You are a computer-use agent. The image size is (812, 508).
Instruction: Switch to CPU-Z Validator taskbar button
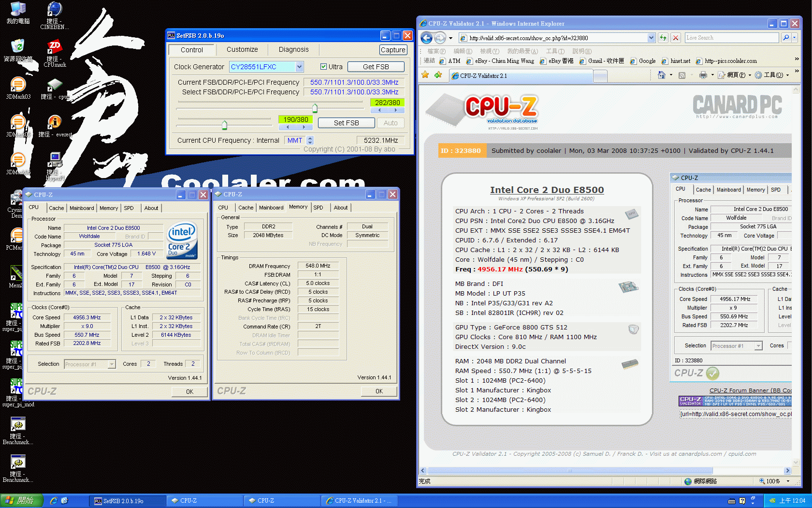coord(359,501)
